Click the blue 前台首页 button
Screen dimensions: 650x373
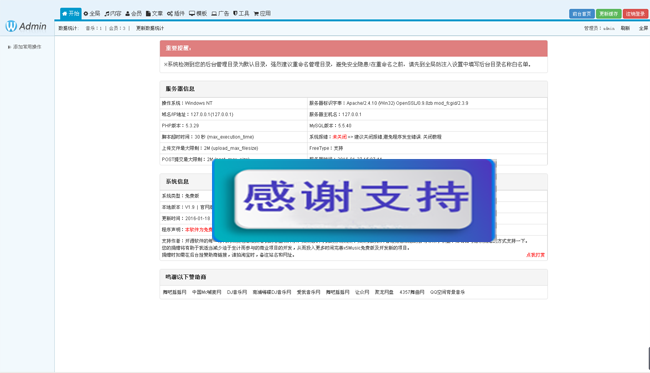(582, 14)
